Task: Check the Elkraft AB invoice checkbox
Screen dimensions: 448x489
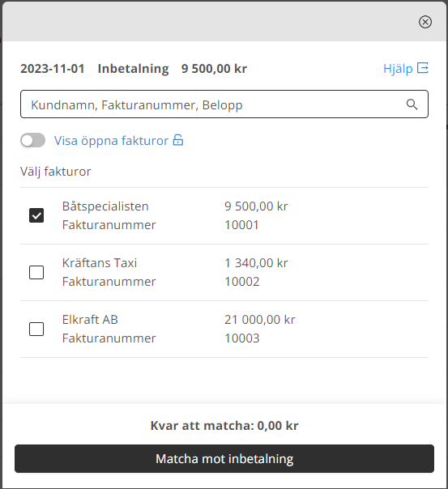Action: (x=36, y=329)
